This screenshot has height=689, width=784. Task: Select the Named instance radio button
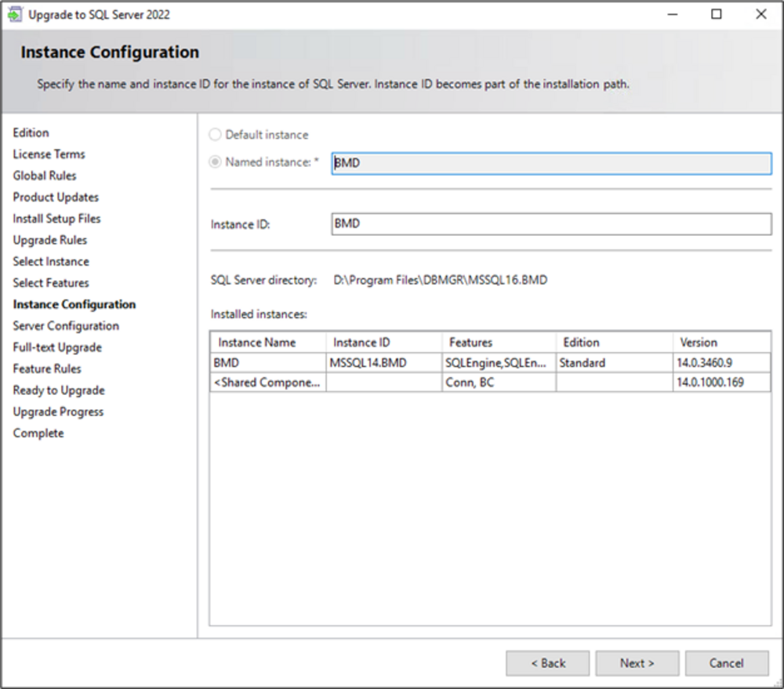click(216, 162)
